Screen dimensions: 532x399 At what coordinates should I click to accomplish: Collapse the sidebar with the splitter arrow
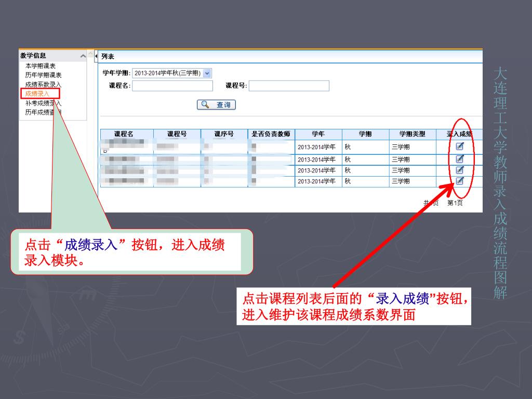[x=96, y=56]
